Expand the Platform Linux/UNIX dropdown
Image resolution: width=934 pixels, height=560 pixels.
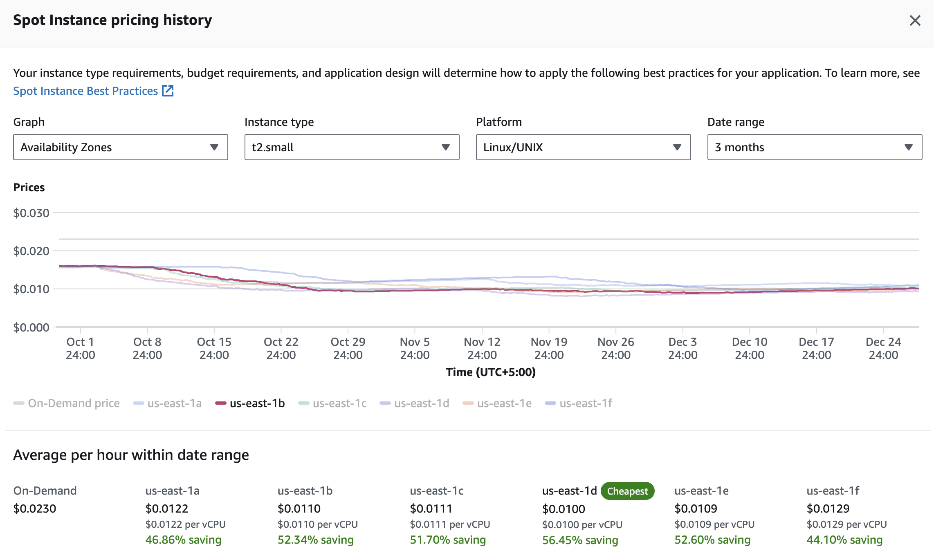click(583, 147)
